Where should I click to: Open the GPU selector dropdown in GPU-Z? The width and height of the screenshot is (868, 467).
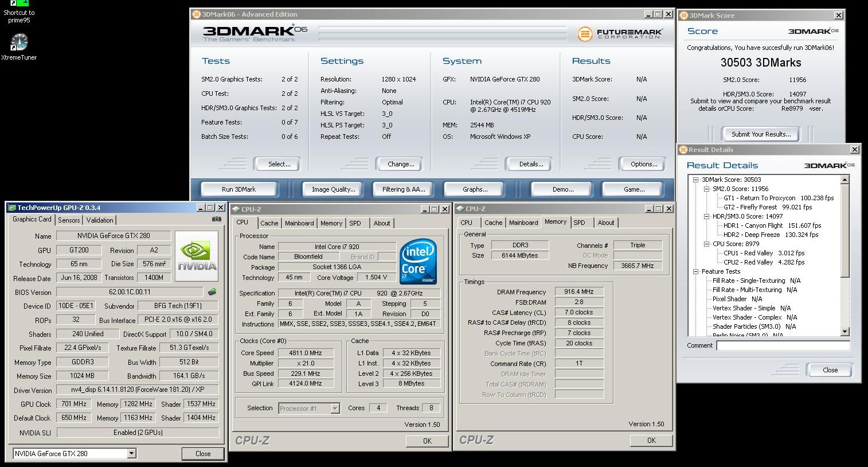[x=131, y=453]
